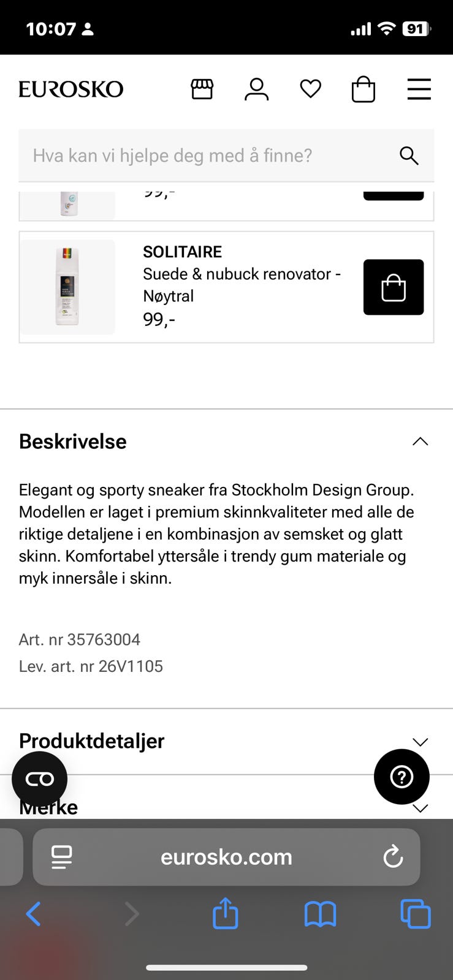Tap the search magnifier icon
The image size is (453, 980).
coord(409,156)
